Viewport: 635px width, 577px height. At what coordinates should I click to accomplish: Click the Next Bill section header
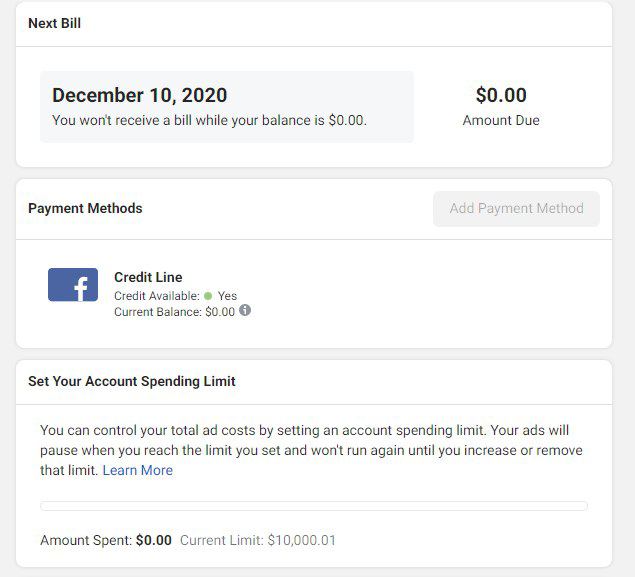pos(55,23)
